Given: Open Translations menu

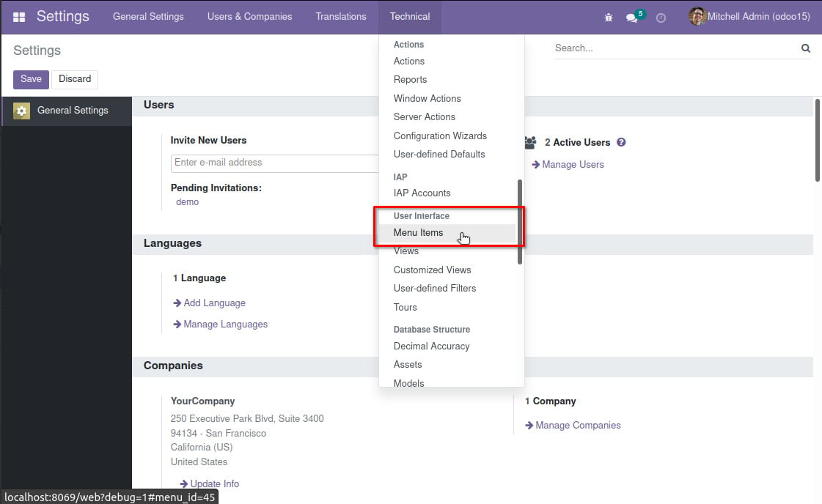Looking at the screenshot, I should [341, 17].
